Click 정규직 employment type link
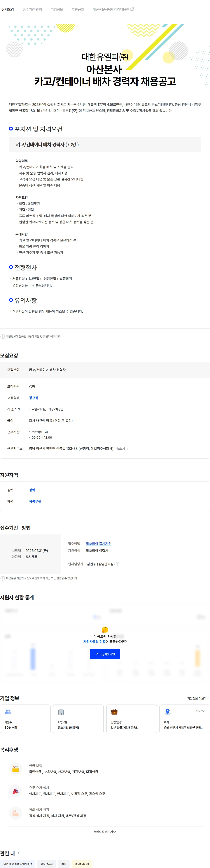 pyautogui.click(x=33, y=398)
